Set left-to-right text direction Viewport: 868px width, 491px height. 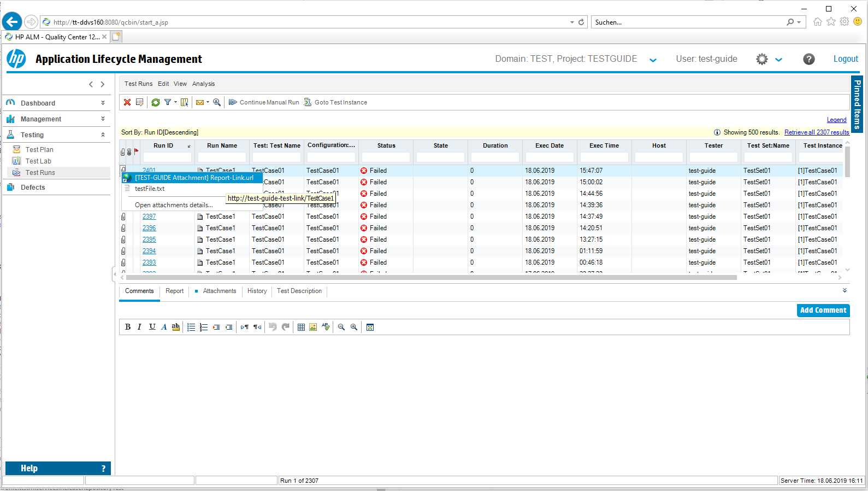(245, 327)
